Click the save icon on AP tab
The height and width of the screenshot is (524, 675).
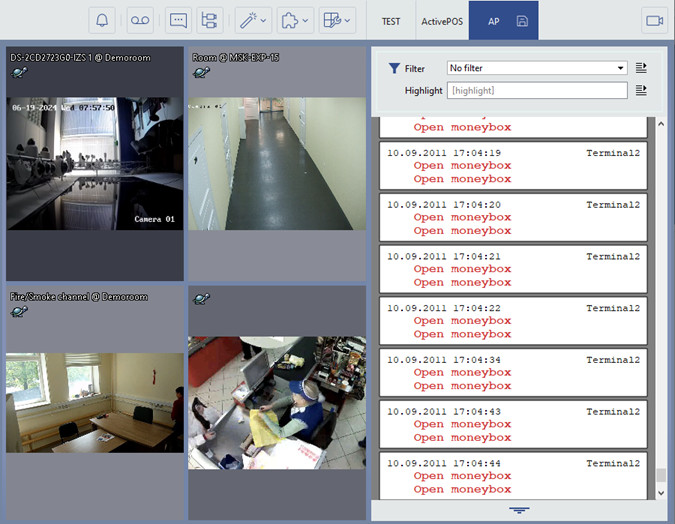pos(522,20)
